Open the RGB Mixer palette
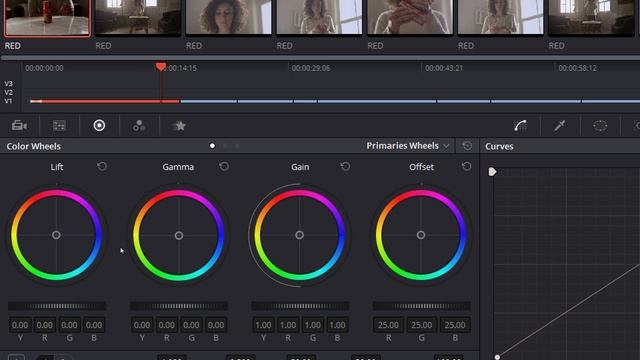This screenshot has width=640, height=360. (139, 125)
